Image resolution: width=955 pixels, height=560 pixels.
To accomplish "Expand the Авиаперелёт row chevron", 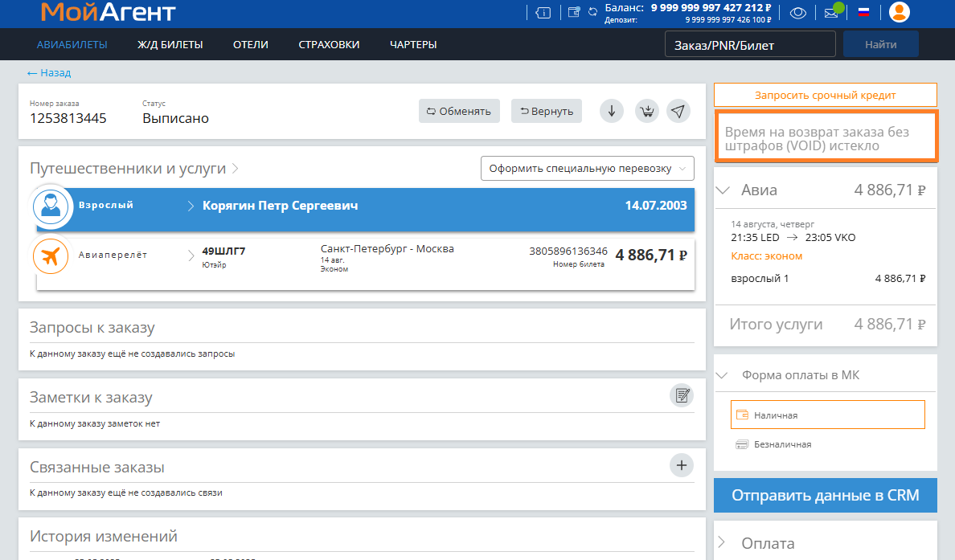I will (191, 255).
